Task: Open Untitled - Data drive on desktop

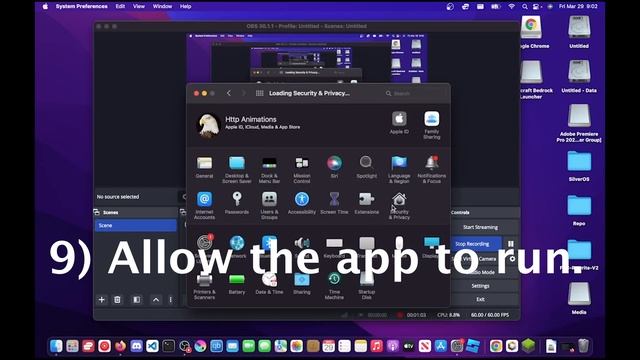Action: point(579,77)
